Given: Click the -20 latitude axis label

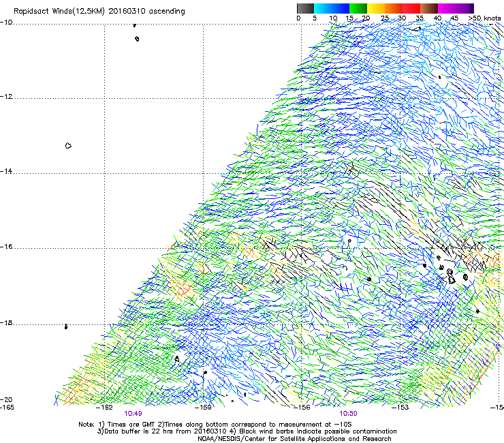Looking at the screenshot, I should (x=6, y=399).
